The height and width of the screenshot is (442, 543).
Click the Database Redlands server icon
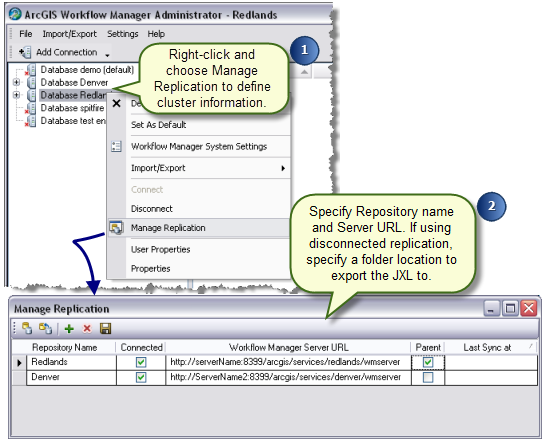31,95
